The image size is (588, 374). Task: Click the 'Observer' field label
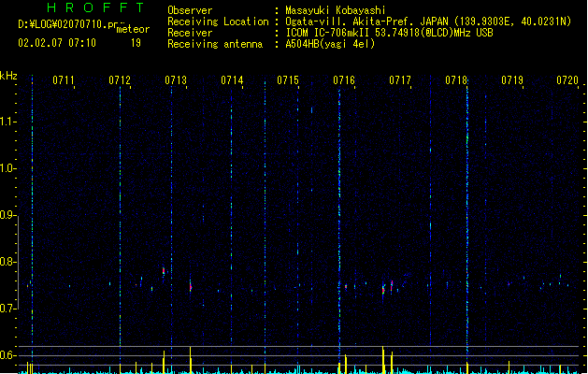190,10
